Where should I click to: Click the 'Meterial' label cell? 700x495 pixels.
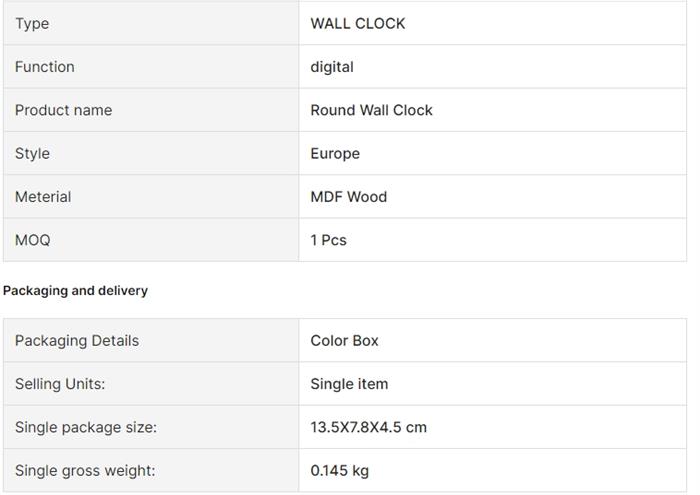point(43,197)
